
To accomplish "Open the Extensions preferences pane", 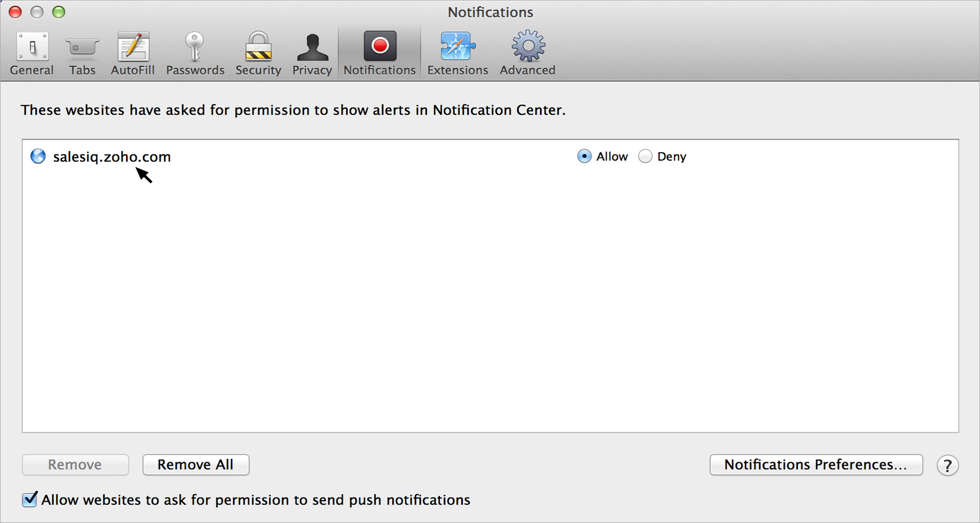I will click(x=457, y=53).
